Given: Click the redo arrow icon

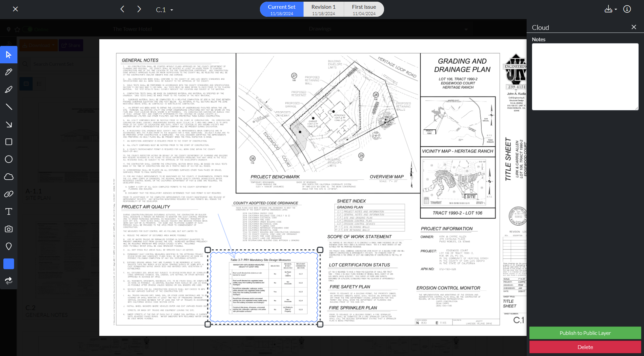Looking at the screenshot, I should [9, 281].
